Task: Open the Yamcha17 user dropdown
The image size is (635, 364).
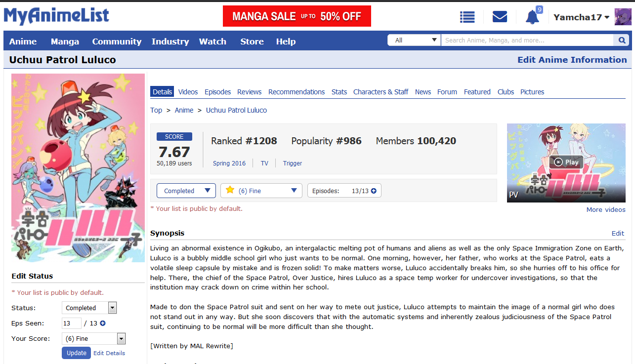Action: [x=581, y=17]
